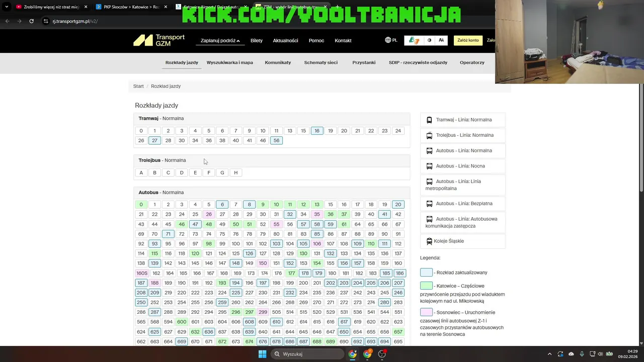This screenshot has width=644, height=362.
Task: Open the first Chrome taskbar icon
Action: click(352, 354)
